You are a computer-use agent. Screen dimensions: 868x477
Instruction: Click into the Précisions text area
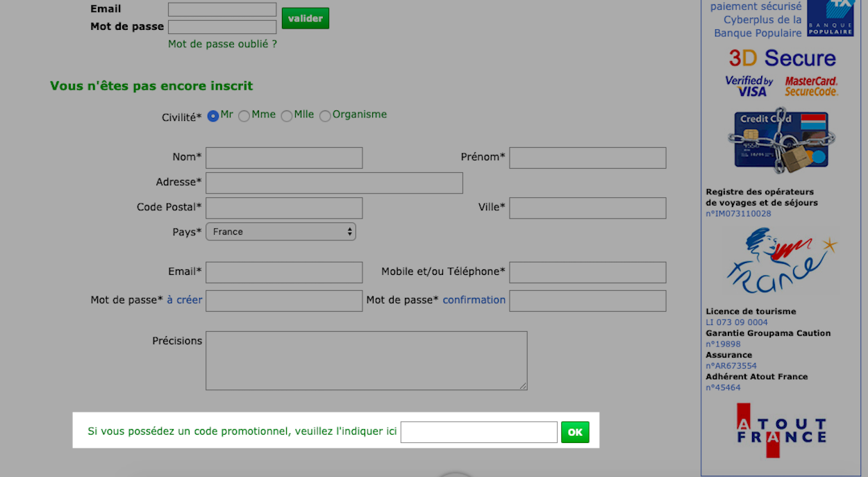click(367, 360)
